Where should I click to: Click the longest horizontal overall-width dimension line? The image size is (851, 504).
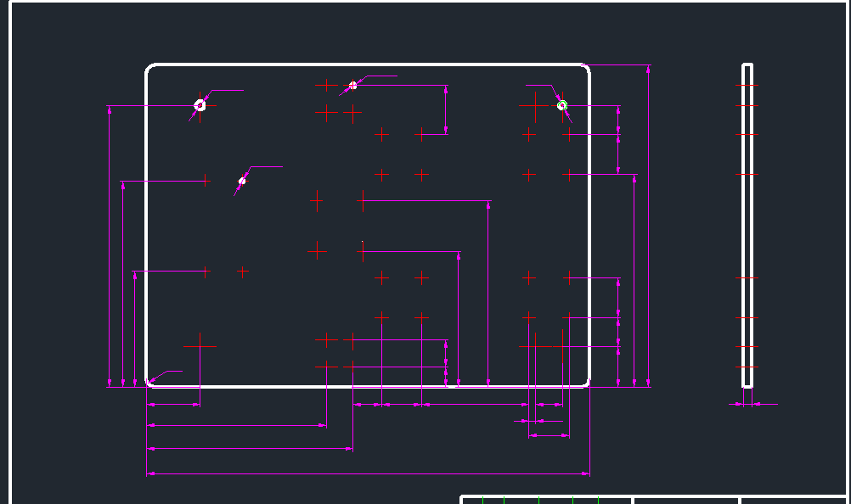pyautogui.click(x=368, y=473)
